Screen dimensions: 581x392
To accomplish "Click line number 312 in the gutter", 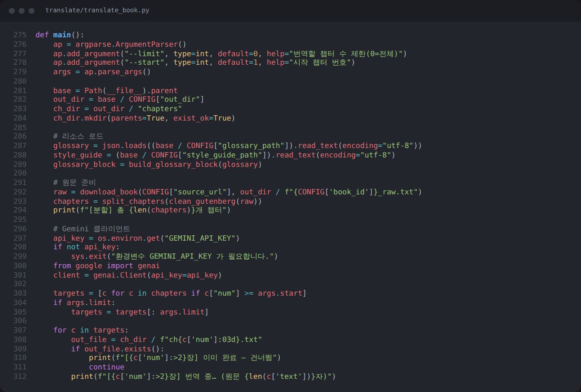I will [20, 376].
